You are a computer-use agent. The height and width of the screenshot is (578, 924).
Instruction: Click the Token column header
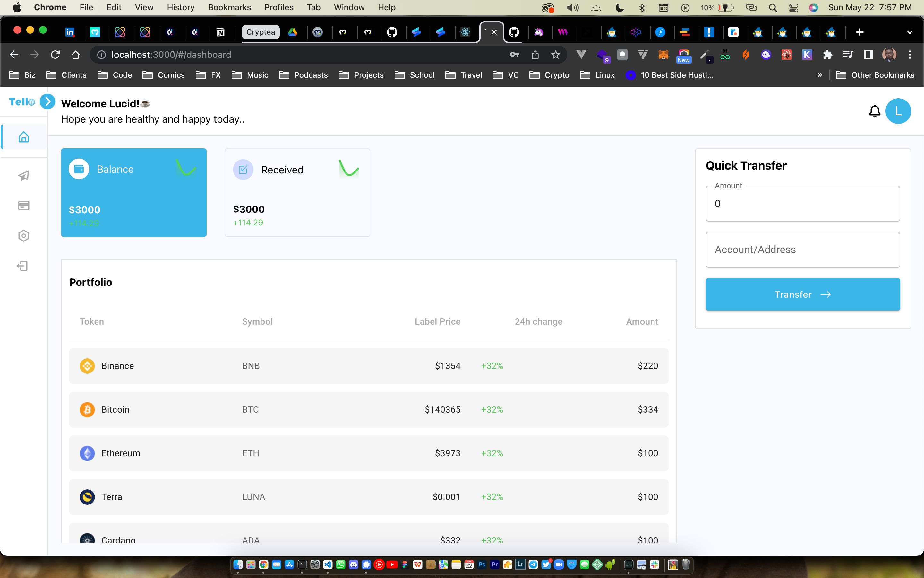tap(92, 321)
